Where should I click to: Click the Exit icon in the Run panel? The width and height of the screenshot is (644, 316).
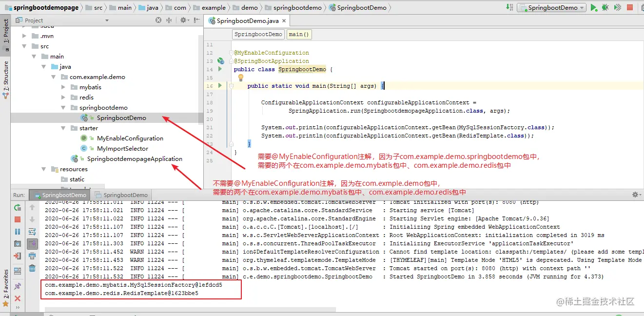pos(18,256)
